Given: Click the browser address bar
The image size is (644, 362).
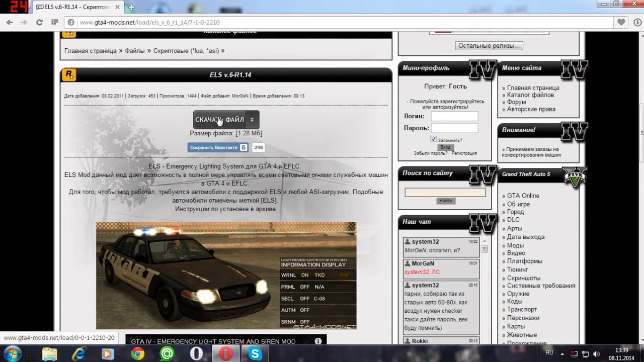Looking at the screenshot, I should click(x=342, y=22).
